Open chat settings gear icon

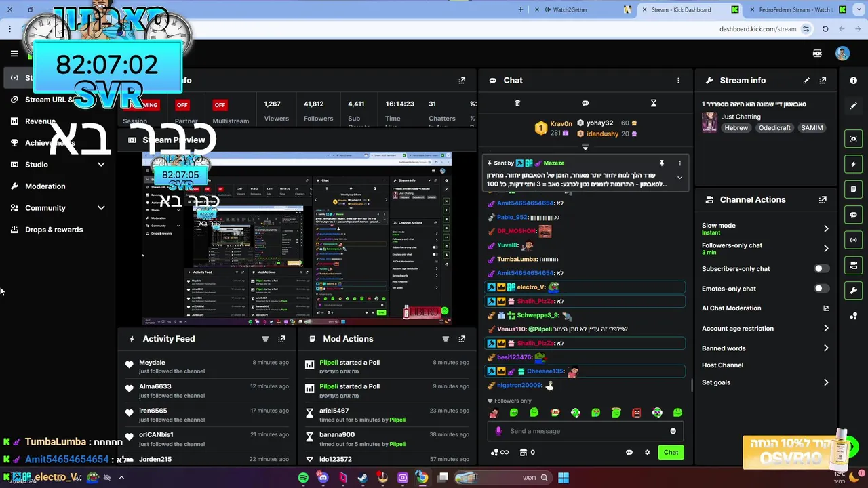(647, 452)
